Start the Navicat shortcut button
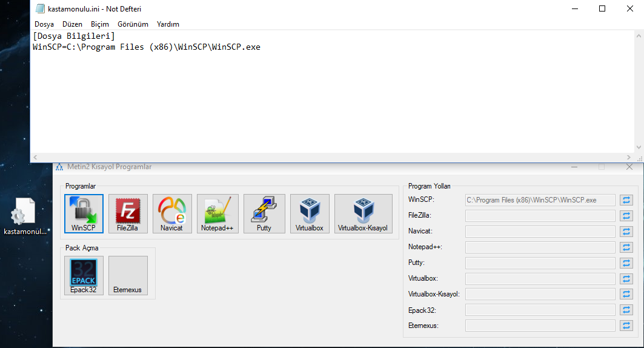 coord(172,213)
